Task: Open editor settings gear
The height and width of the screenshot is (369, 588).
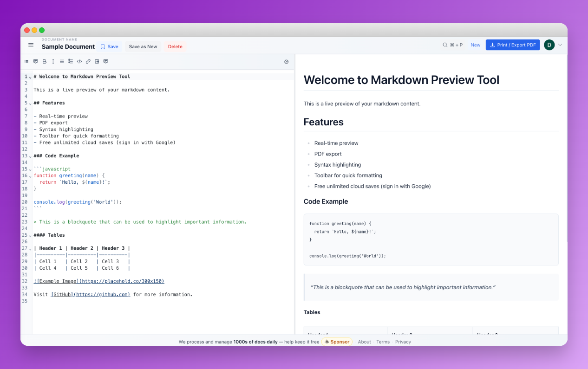Action: tap(286, 62)
